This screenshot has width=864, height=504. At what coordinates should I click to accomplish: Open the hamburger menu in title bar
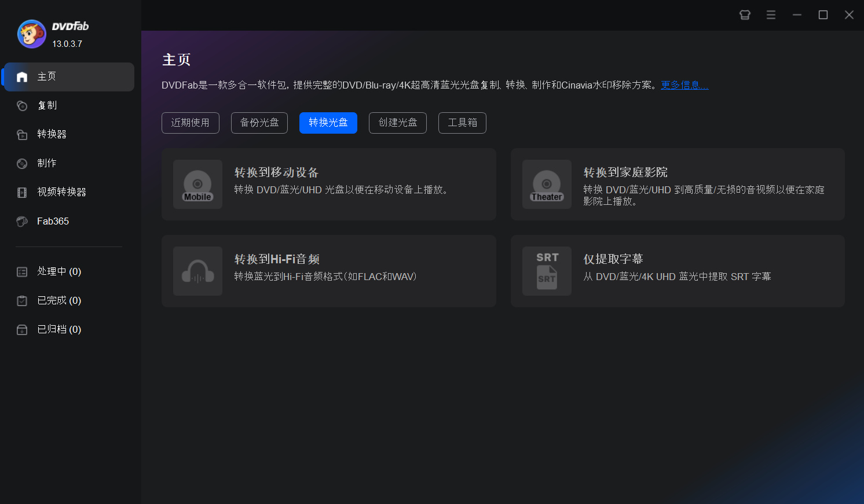[771, 15]
